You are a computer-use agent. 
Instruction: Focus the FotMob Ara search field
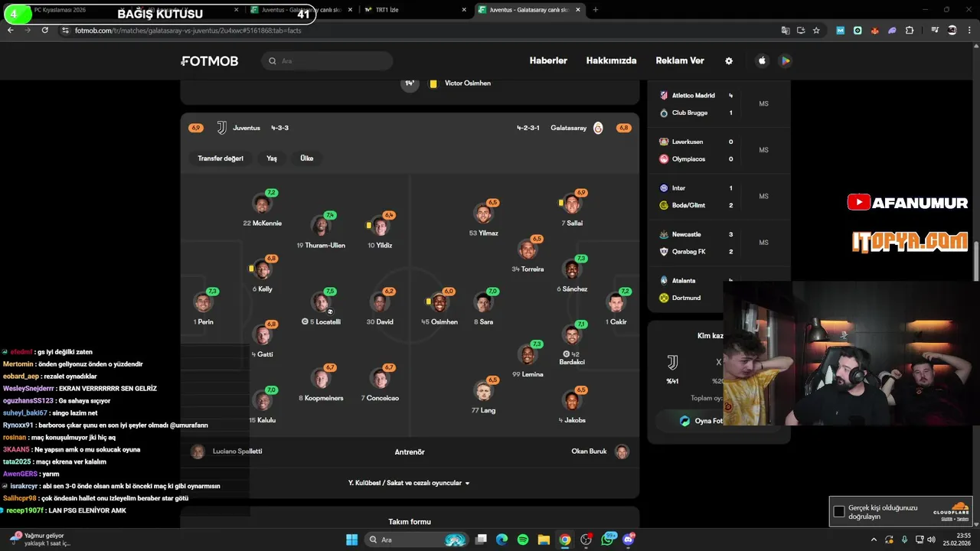click(327, 61)
